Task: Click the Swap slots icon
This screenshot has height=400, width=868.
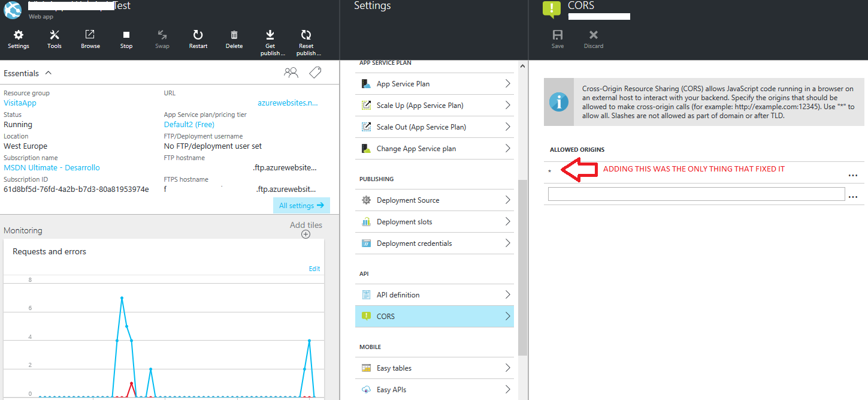Action: [162, 35]
